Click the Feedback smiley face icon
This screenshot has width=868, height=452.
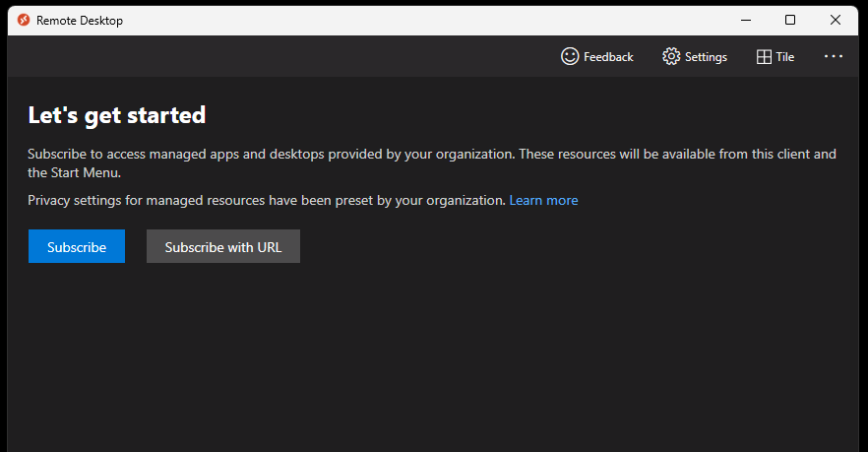pos(570,56)
